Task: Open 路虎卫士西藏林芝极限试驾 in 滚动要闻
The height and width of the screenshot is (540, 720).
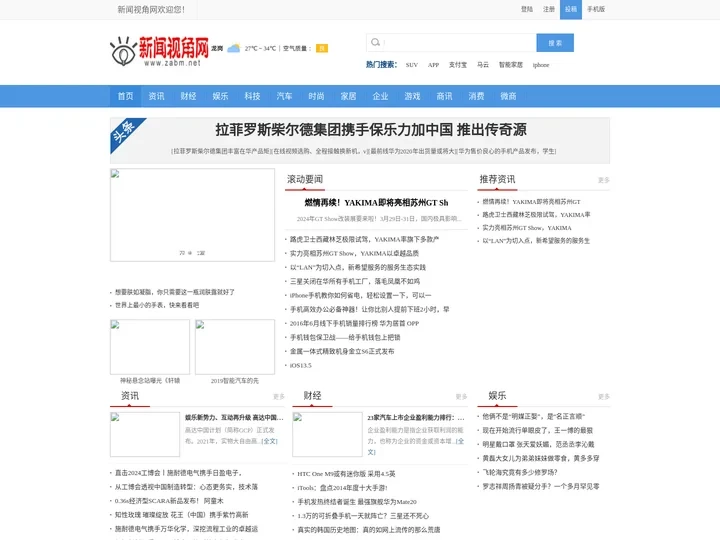Action: 364,239
